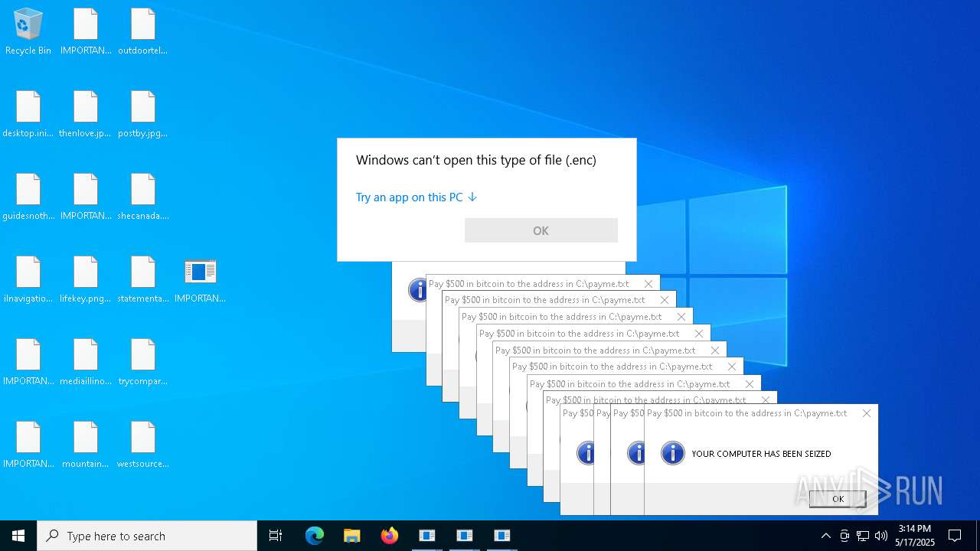Show hidden tray icons chevron

(x=825, y=536)
